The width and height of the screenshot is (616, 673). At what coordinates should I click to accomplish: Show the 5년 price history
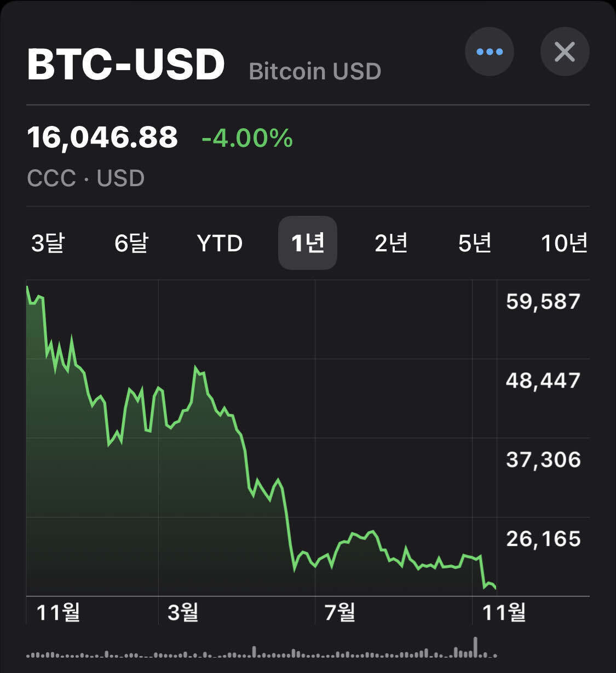[x=475, y=243]
